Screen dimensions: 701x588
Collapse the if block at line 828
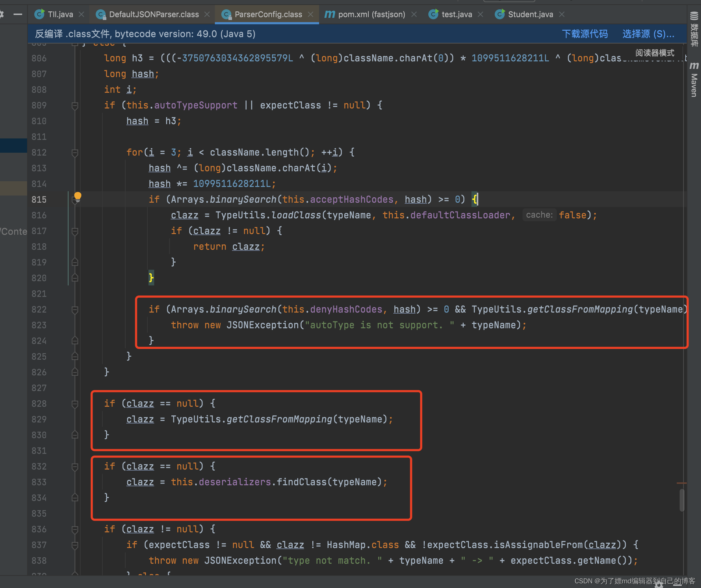75,404
